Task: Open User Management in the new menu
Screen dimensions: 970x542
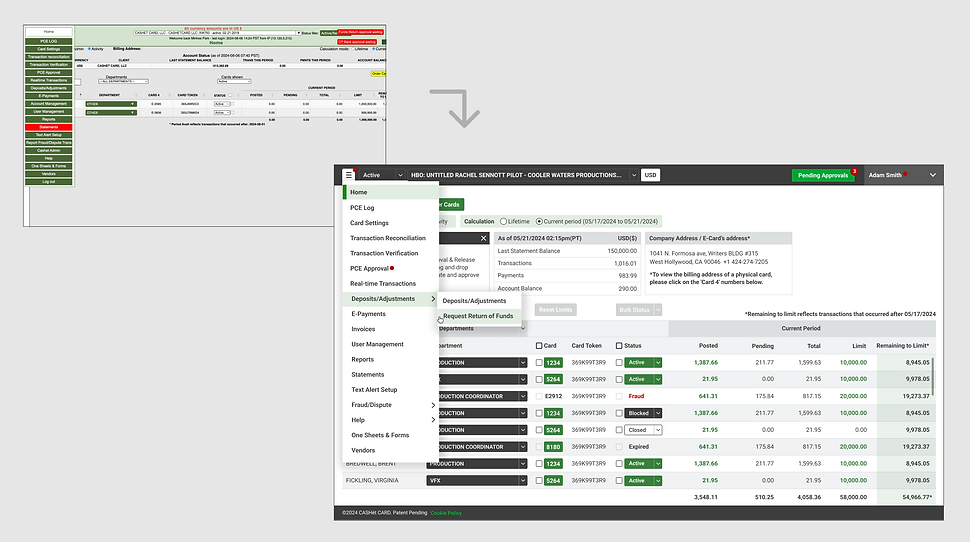Action: pos(377,344)
